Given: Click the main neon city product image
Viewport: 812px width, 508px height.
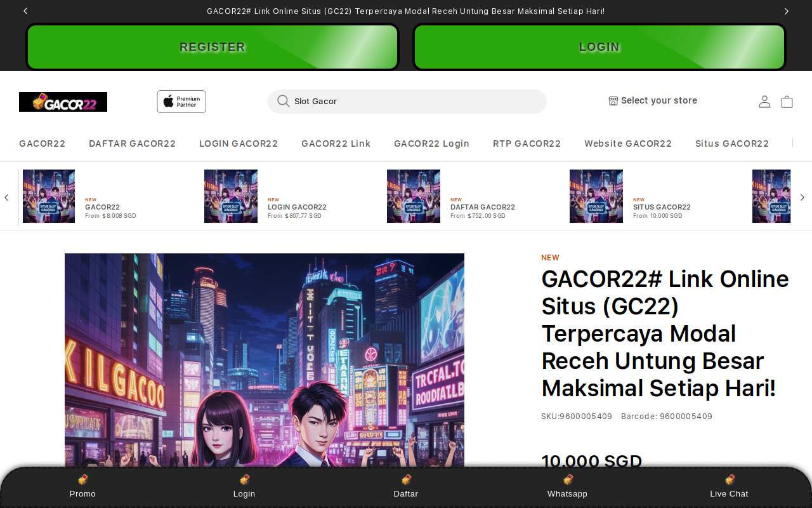Looking at the screenshot, I should click(x=265, y=360).
